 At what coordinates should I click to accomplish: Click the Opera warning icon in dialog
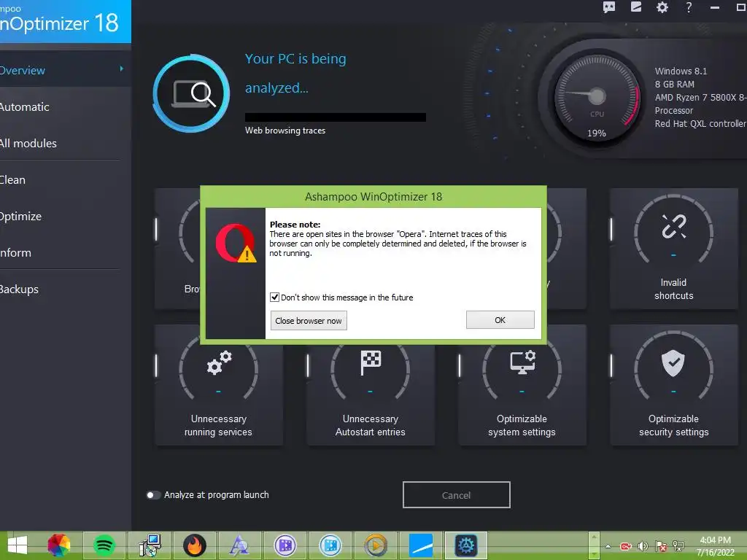tap(236, 243)
